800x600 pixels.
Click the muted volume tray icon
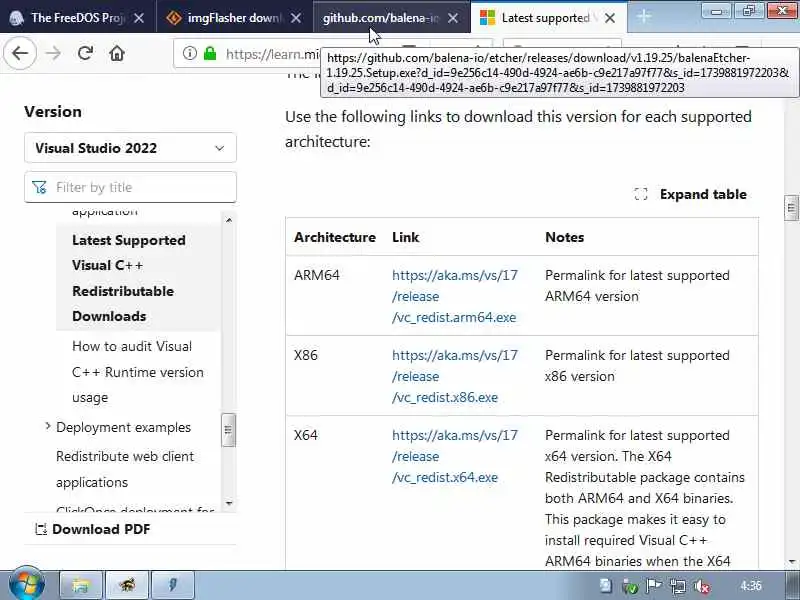click(x=702, y=586)
